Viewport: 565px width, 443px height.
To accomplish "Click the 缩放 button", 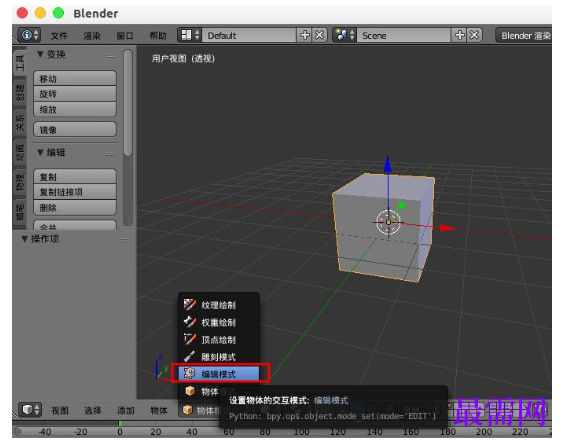I will pos(75,110).
